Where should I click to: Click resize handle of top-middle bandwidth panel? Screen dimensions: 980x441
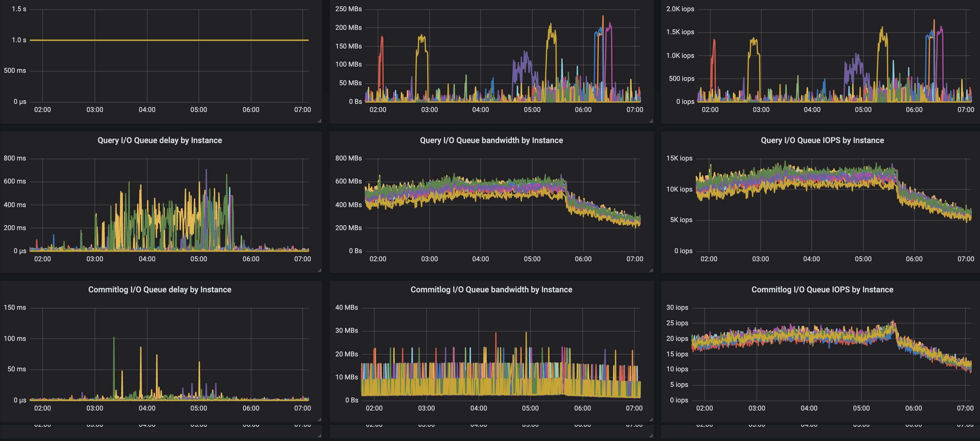[651, 121]
